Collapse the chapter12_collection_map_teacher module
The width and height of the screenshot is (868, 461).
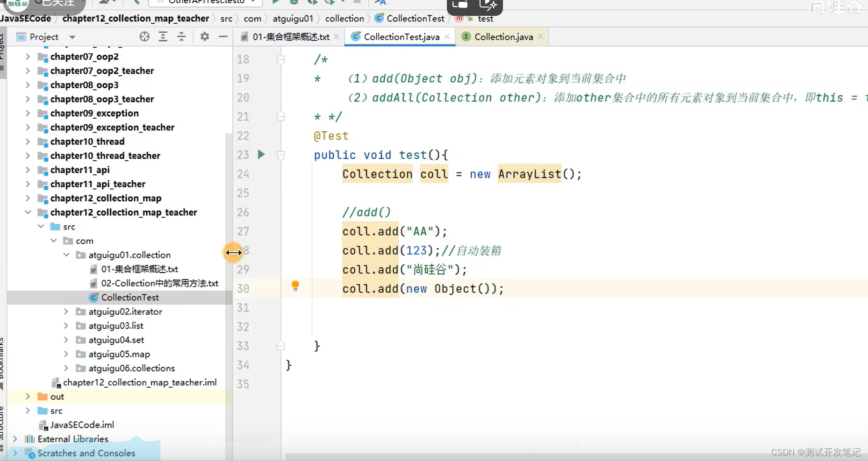point(28,212)
